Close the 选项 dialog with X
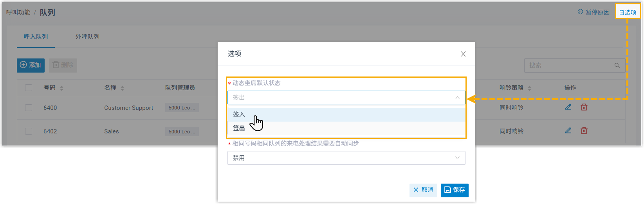This screenshot has height=204, width=644. (463, 54)
